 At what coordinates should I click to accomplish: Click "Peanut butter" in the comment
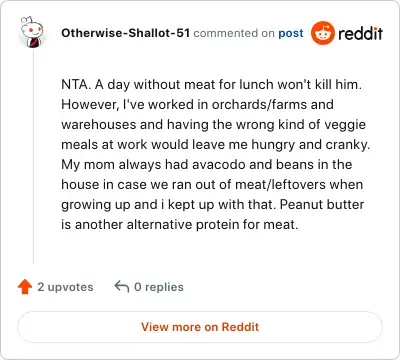[322, 204]
